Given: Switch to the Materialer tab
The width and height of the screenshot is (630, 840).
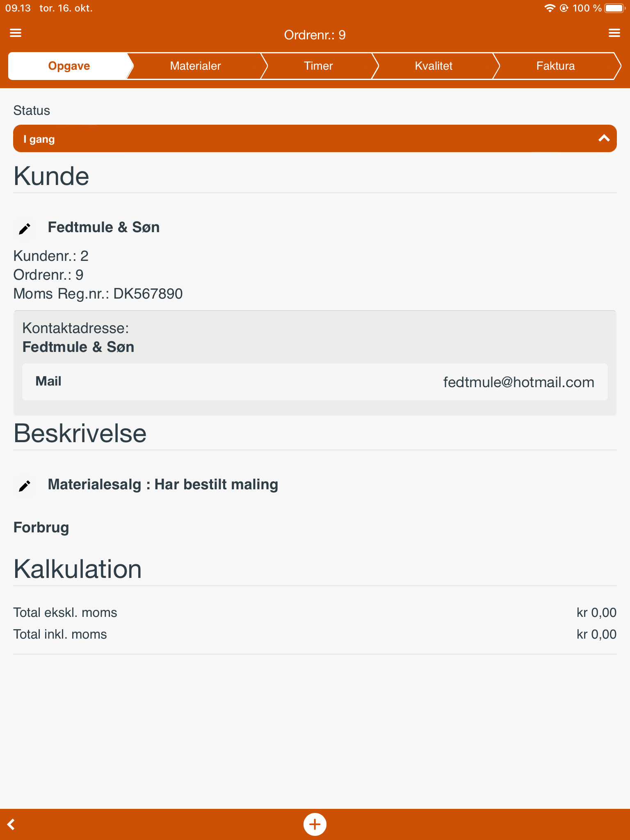Looking at the screenshot, I should click(x=195, y=66).
